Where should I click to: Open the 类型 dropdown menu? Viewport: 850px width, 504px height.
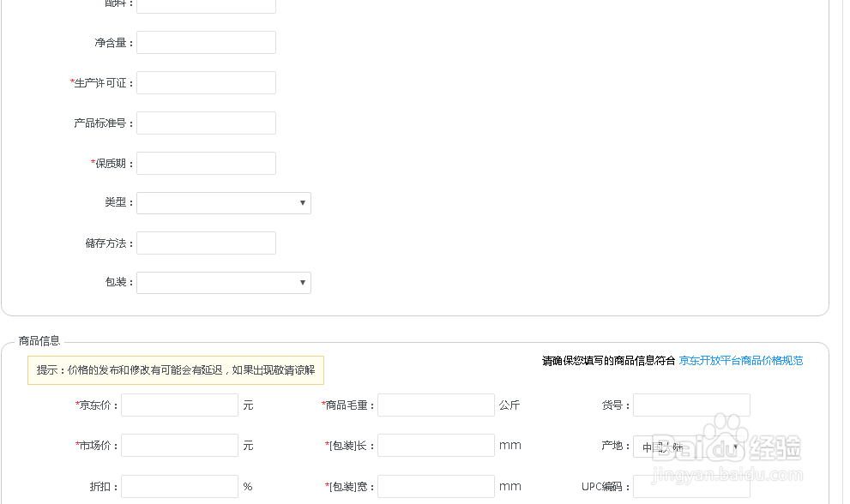223,202
